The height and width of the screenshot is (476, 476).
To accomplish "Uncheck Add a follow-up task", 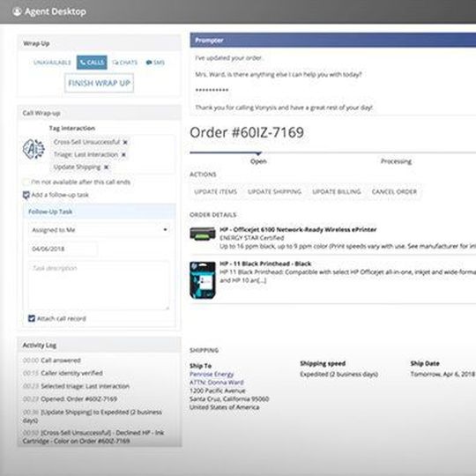I will (x=26, y=195).
